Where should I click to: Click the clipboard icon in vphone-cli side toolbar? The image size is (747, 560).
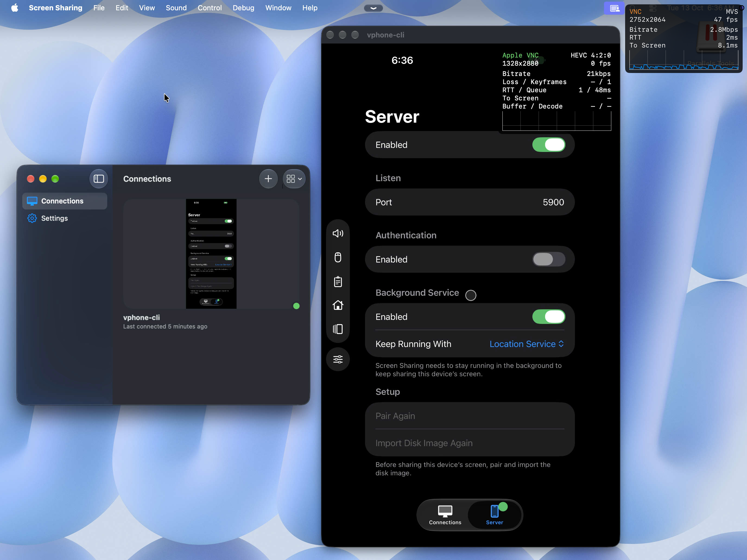338,281
